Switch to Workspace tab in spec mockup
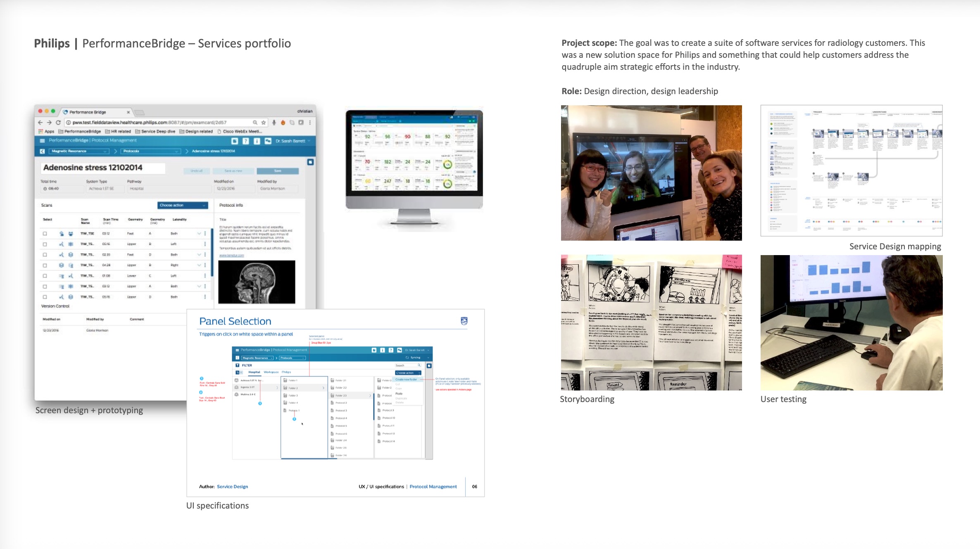The height and width of the screenshot is (549, 980). pos(271,372)
